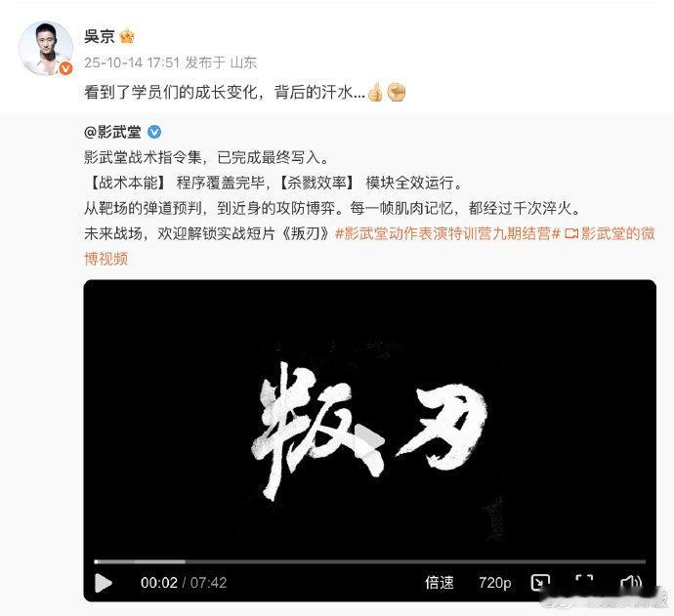Viewport: 674px width, 616px height.
Task: Open the 倍速 playback speed menu
Action: (x=439, y=583)
